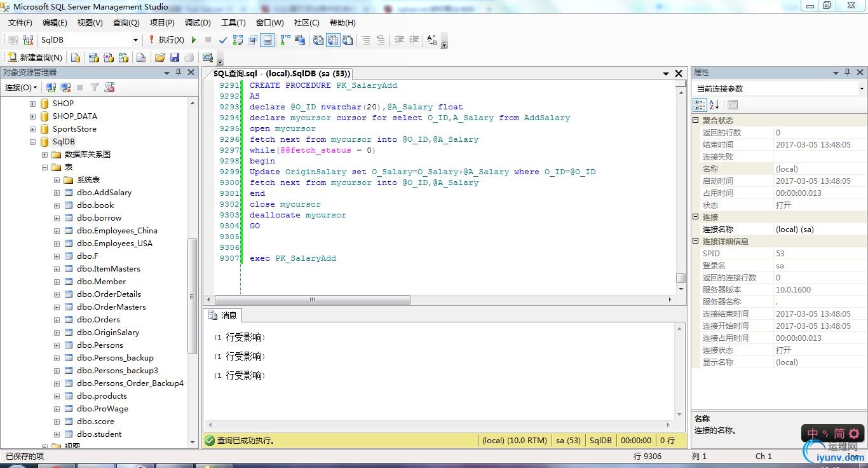Click the XMLA query icon
The height and width of the screenshot is (468, 868).
pos(123,57)
